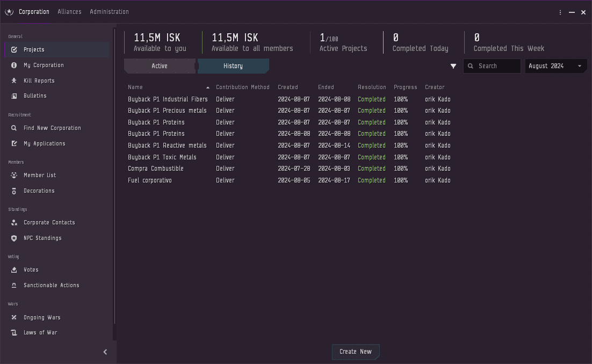Click the filter funnel icon
This screenshot has height=364, width=592.
click(453, 66)
